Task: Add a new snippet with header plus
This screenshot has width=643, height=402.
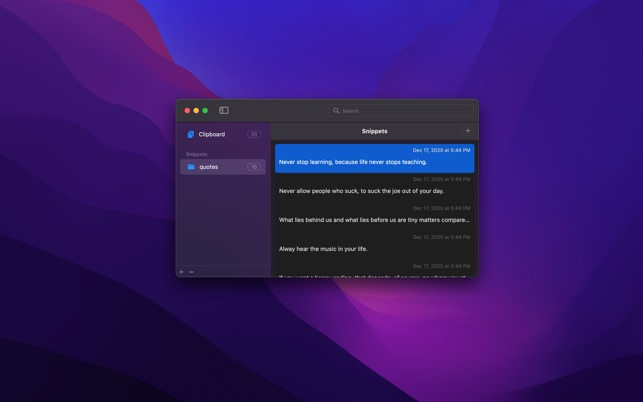Action: tap(467, 131)
